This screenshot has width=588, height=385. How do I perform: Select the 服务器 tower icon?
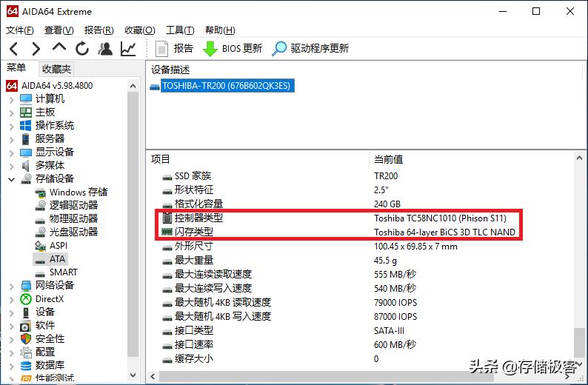click(x=25, y=138)
